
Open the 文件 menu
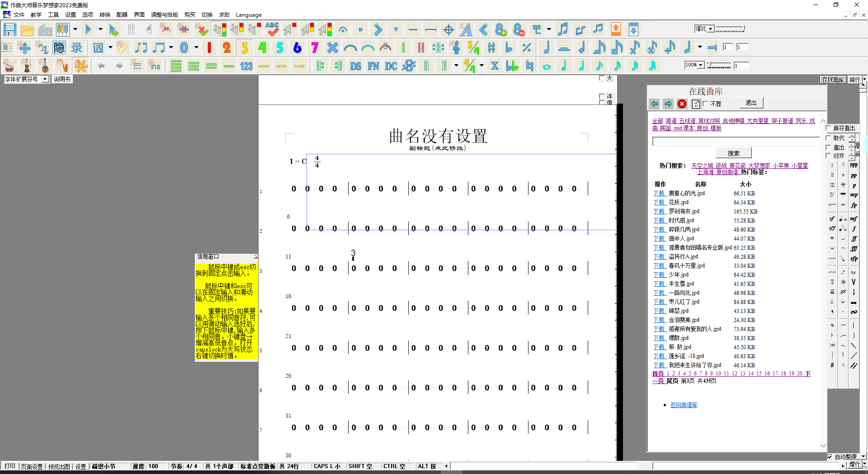(19, 14)
